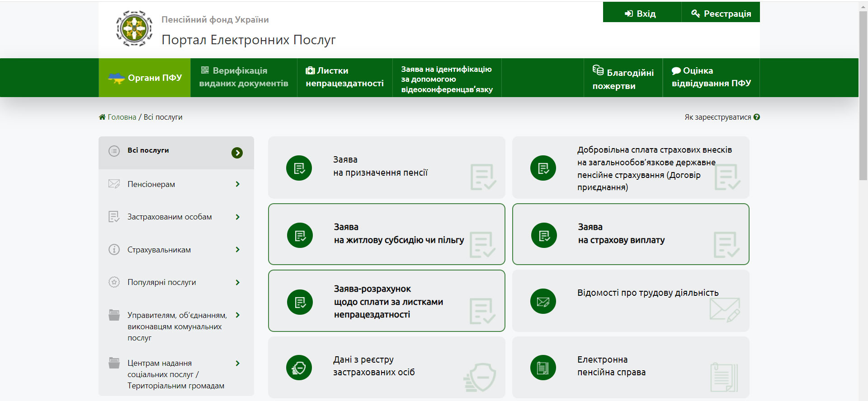The height and width of the screenshot is (401, 868).
Task: Open Листки непрацездатності in the navigation bar
Action: point(344,77)
